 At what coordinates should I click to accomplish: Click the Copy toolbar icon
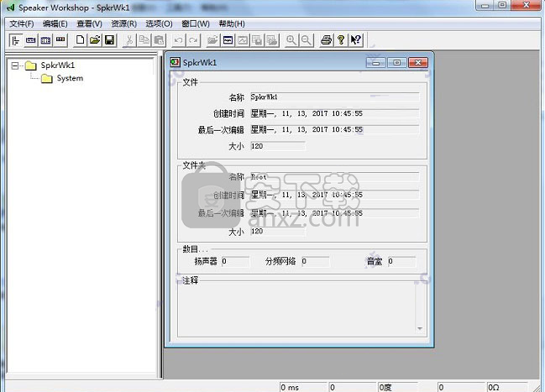(x=144, y=40)
